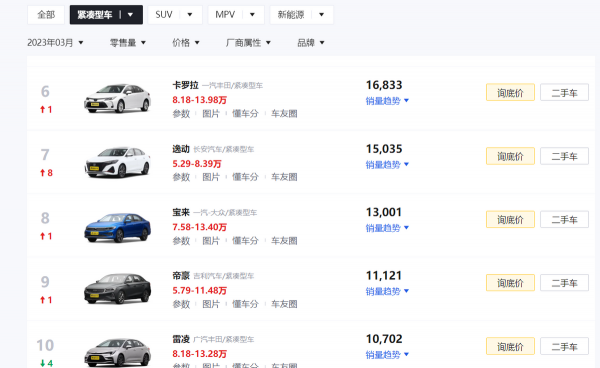Open the 零售量 filter dropdown
600x368 pixels.
click(x=128, y=42)
